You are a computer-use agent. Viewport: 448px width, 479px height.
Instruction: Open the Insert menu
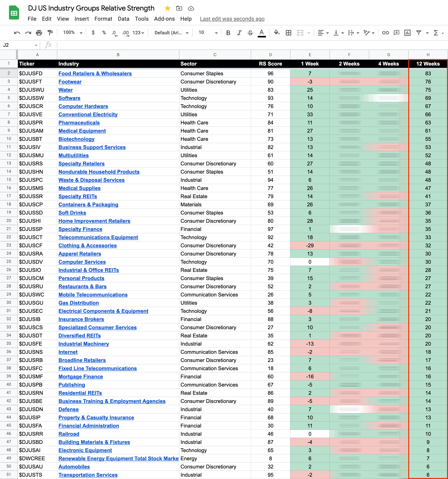tap(82, 19)
